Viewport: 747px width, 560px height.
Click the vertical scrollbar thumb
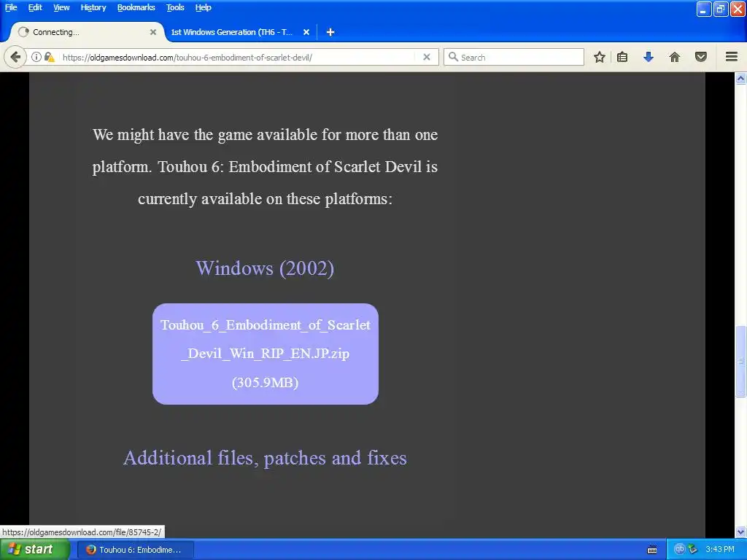pos(740,361)
